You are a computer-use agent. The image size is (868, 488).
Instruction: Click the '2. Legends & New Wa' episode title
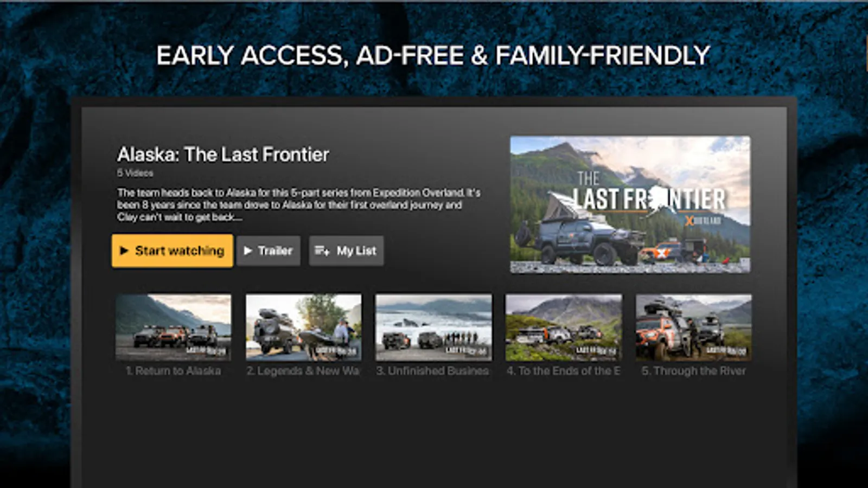click(303, 371)
